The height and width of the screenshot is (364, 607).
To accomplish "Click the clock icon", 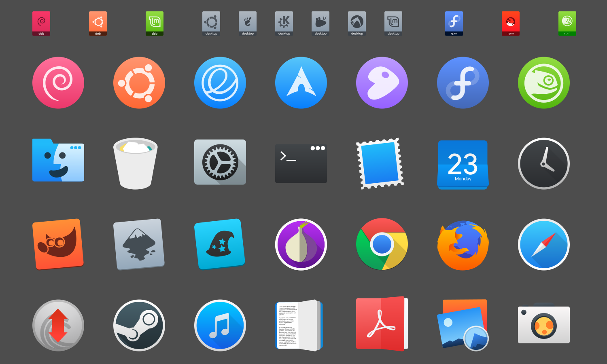I will 544,163.
